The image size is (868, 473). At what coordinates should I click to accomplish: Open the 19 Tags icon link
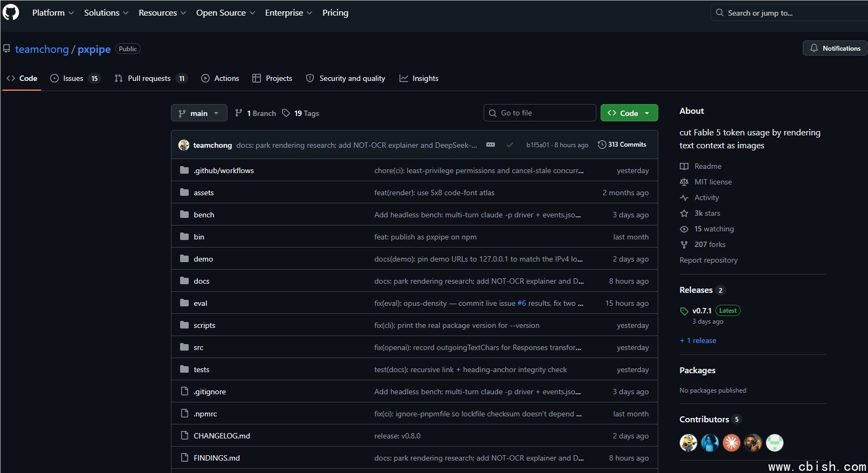(286, 113)
